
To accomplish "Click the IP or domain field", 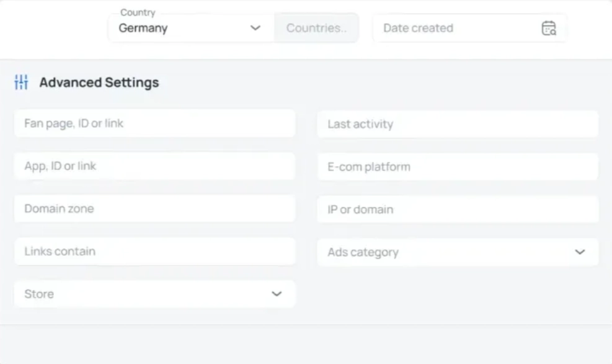I will point(458,210).
